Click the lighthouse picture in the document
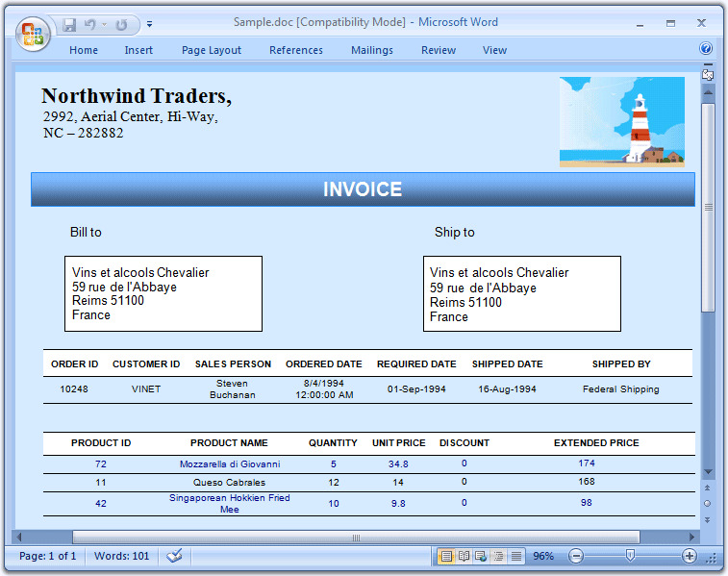Screen dimensions: 728x576 tap(622, 122)
